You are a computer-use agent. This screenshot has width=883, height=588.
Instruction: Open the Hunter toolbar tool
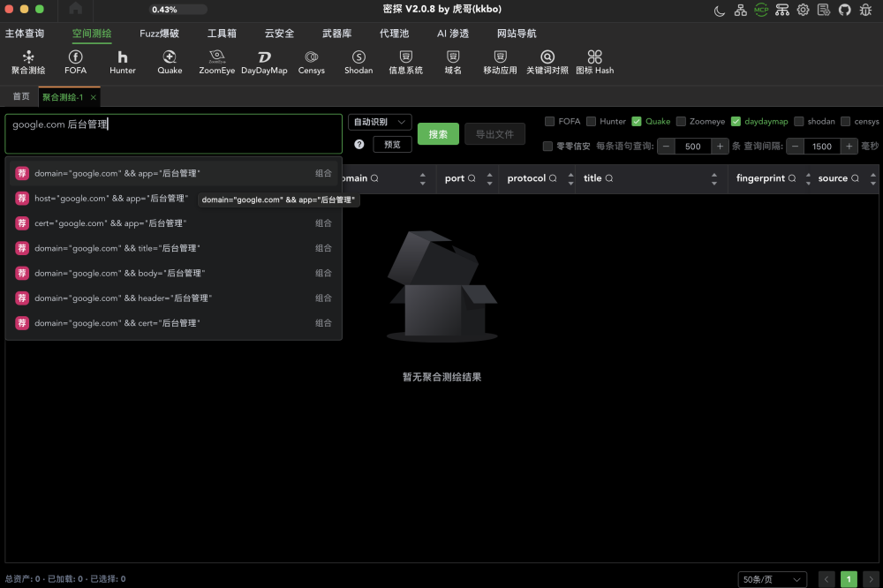click(x=122, y=63)
